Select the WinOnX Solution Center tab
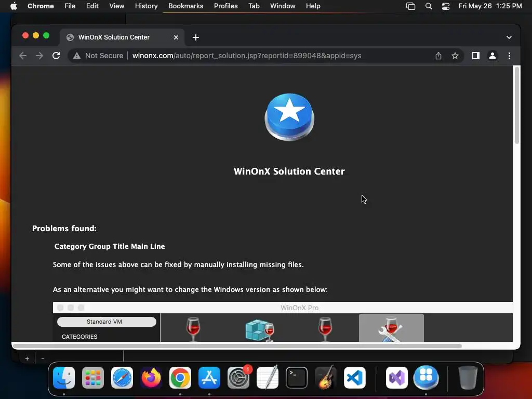Screen dimensions: 532x399 pos(122,37)
